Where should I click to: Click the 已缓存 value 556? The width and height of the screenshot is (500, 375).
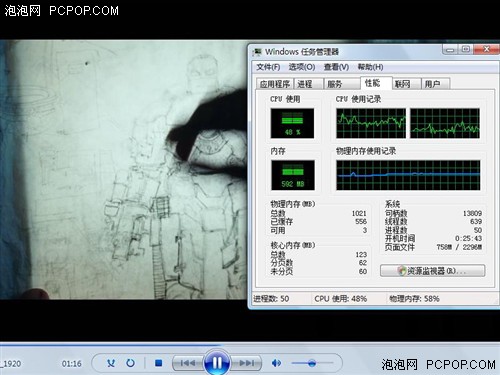pos(361,221)
